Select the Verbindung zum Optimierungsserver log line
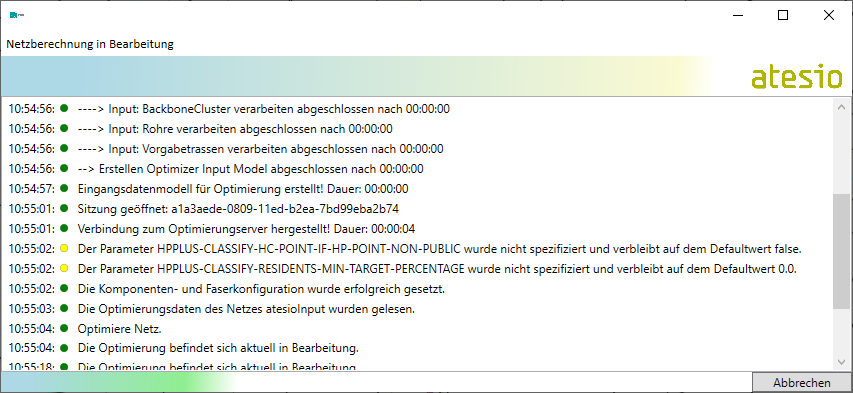 click(212, 229)
